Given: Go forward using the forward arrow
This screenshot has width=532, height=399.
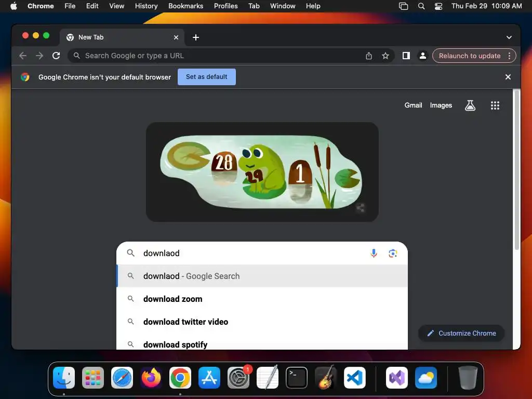Looking at the screenshot, I should pos(39,56).
